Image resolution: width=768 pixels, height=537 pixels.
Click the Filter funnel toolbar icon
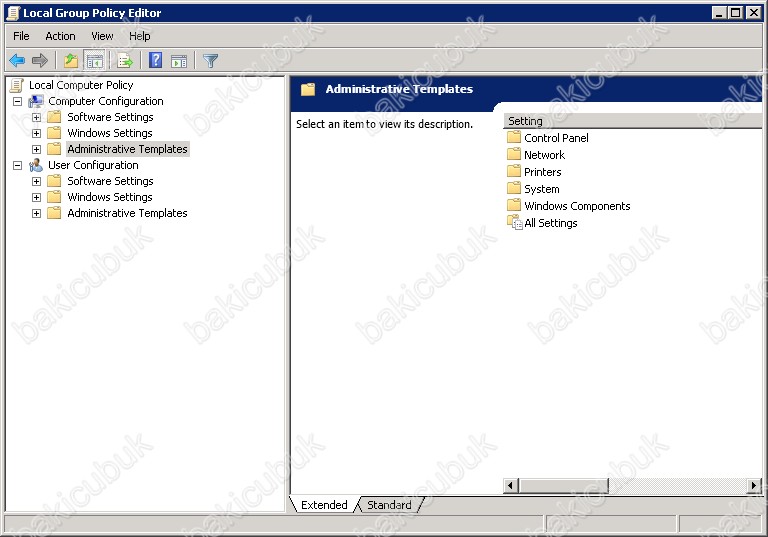[x=210, y=61]
